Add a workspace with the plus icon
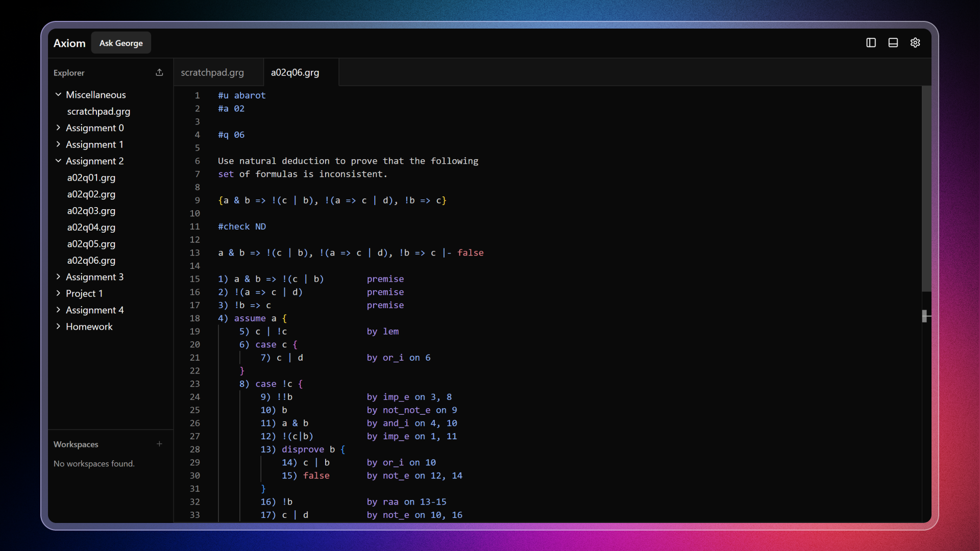This screenshot has height=551, width=980. (x=159, y=444)
